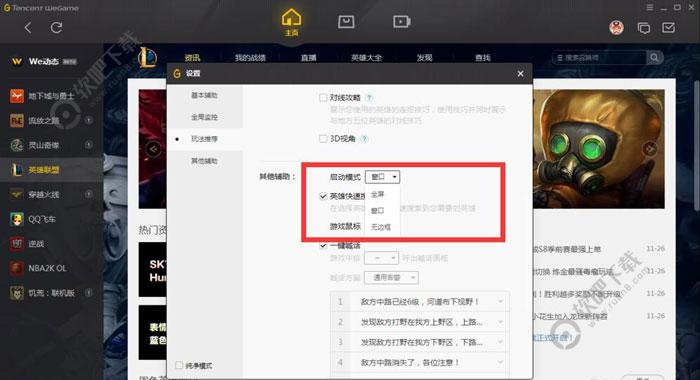Click the search input field
Image resolution: width=700 pixels, height=380 pixels.
(600, 58)
